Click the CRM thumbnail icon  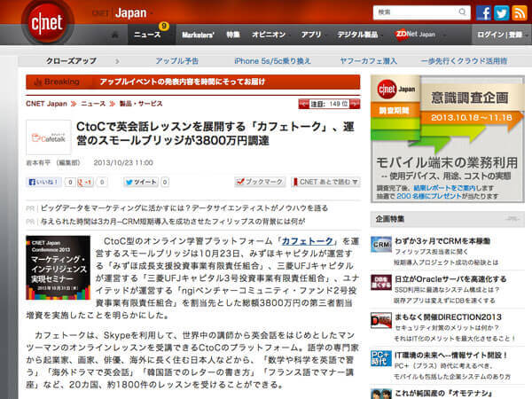pyautogui.click(x=381, y=245)
